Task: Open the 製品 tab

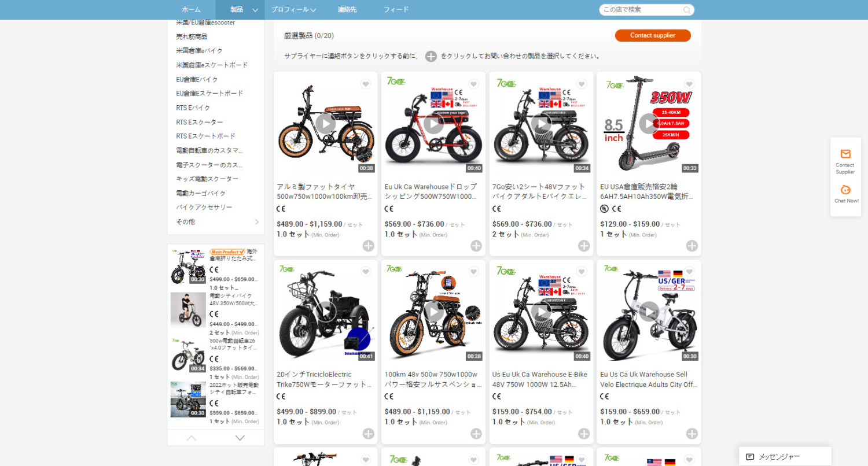Action: click(x=237, y=10)
